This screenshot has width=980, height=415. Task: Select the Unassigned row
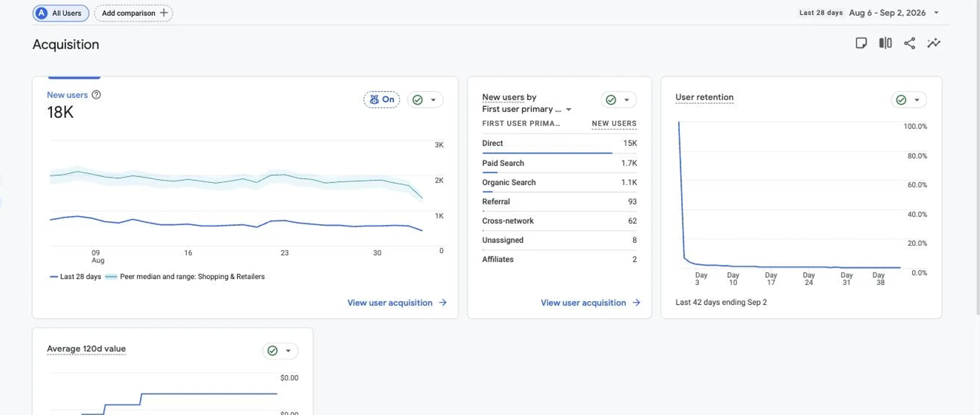point(559,240)
